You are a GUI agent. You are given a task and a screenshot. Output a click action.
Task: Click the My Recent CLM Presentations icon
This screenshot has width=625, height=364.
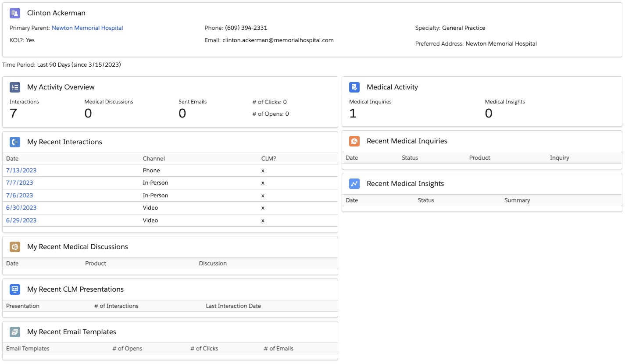(15, 289)
